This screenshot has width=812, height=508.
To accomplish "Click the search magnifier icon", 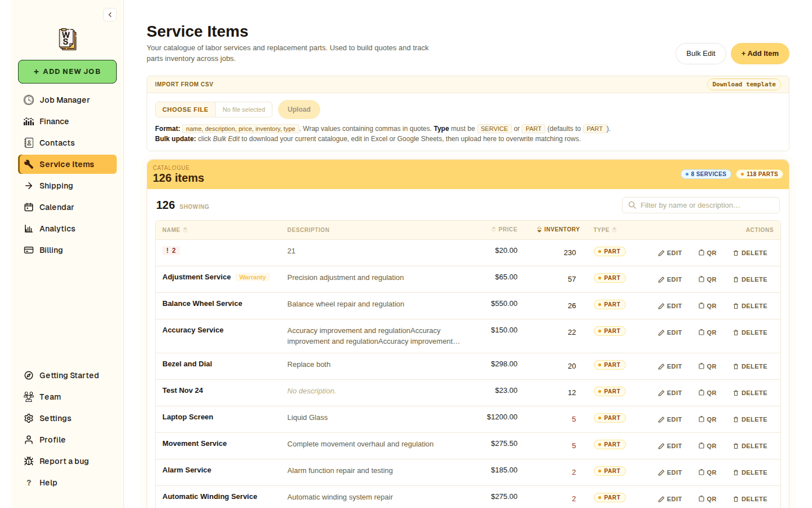I will click(632, 205).
